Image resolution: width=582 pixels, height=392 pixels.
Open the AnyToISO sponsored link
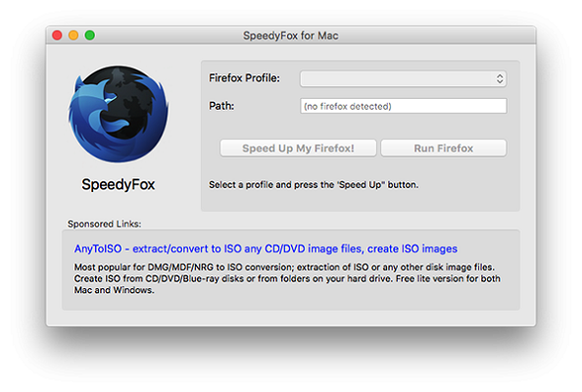(266, 249)
